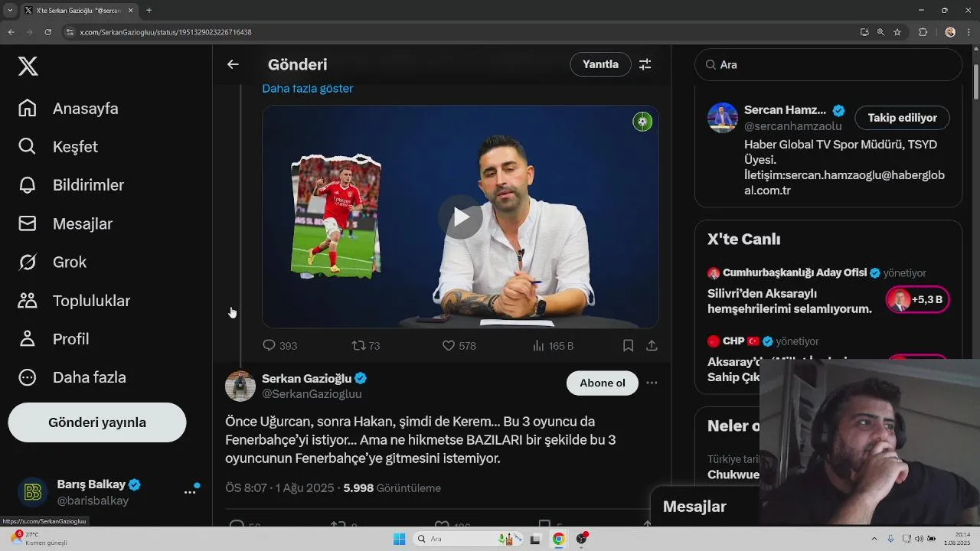
Task: Open reply sorting filter icon
Action: click(645, 65)
